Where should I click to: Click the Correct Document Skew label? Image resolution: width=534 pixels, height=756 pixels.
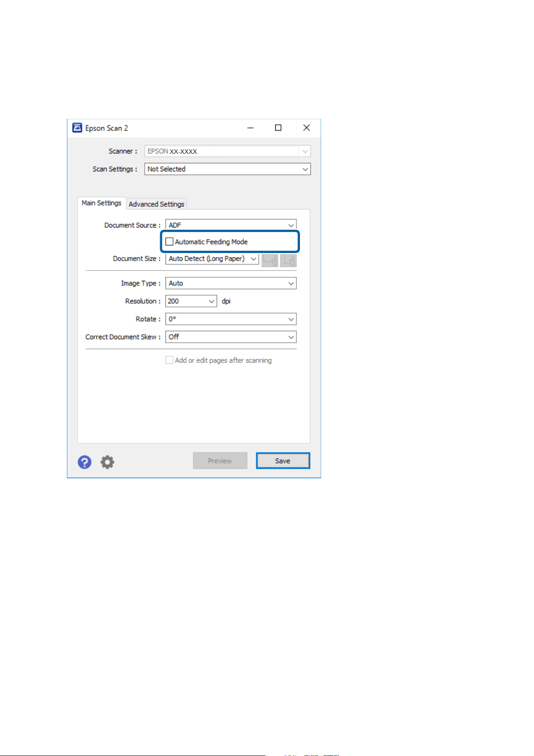[123, 337]
